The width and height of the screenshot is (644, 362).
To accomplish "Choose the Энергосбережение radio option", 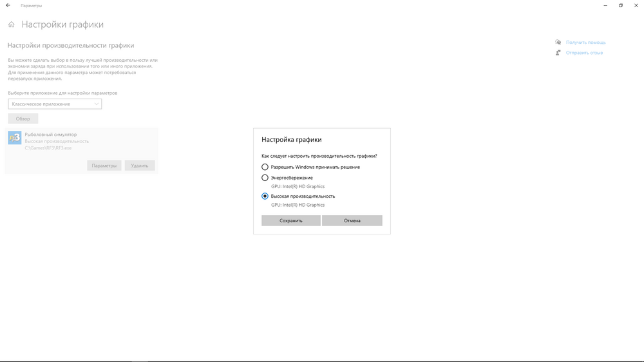I will [265, 178].
